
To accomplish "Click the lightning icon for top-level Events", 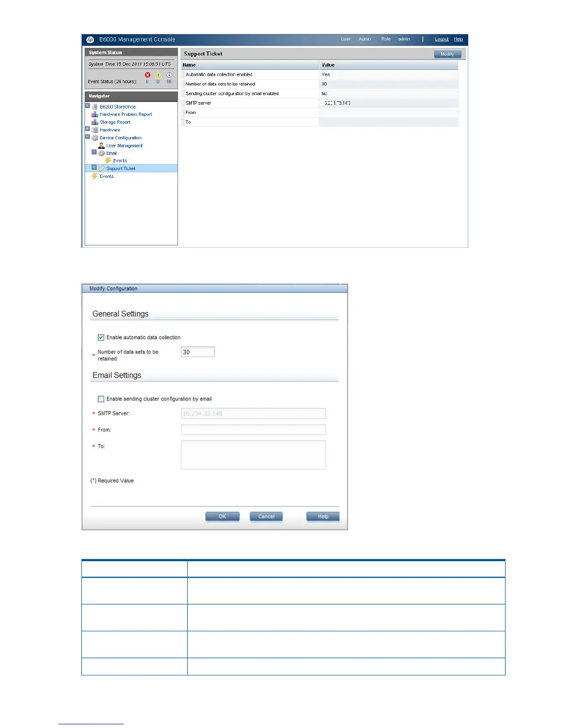I will click(95, 176).
